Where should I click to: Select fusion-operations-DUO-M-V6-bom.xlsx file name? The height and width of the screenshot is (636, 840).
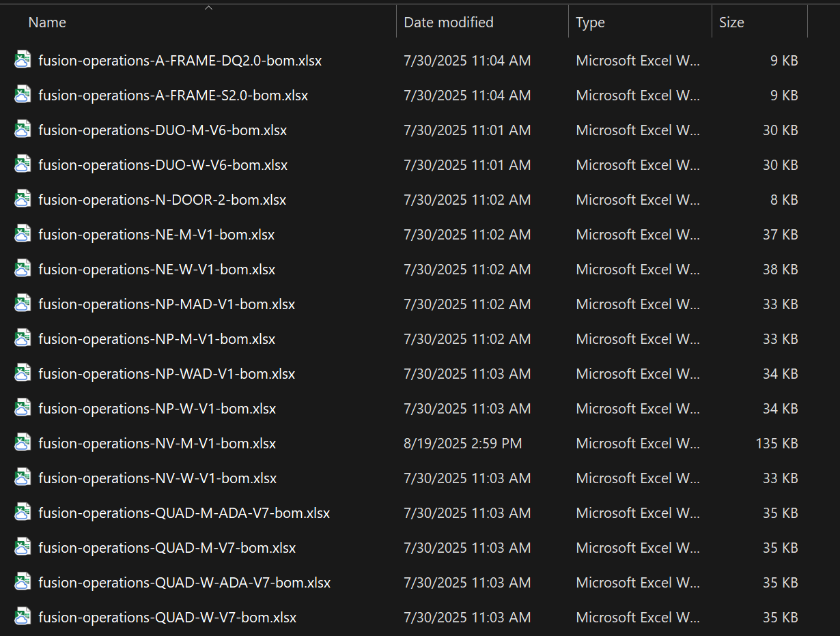click(x=163, y=130)
